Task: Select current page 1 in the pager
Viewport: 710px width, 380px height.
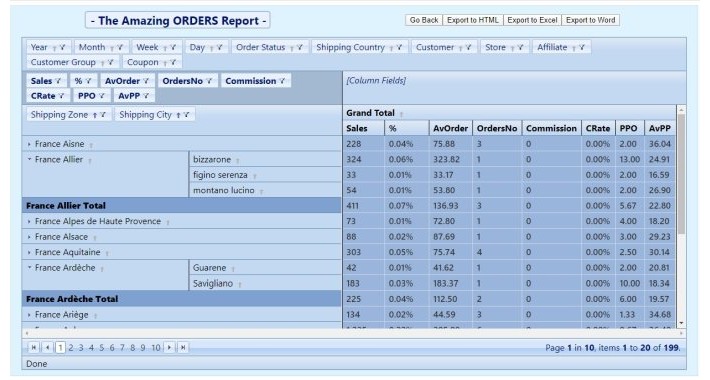Action: pos(60,348)
